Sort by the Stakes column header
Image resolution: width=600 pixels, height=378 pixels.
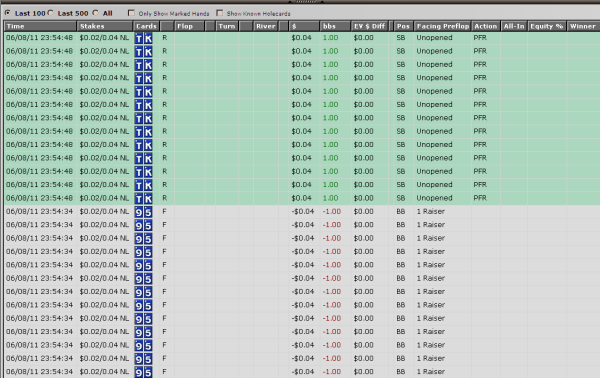pyautogui.click(x=105, y=26)
